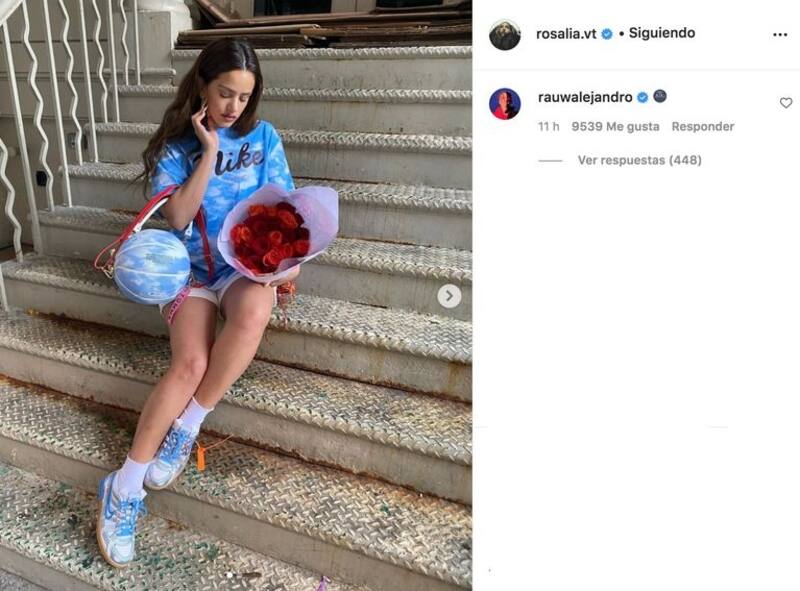Select the white carousel indicator dot

point(230,575)
